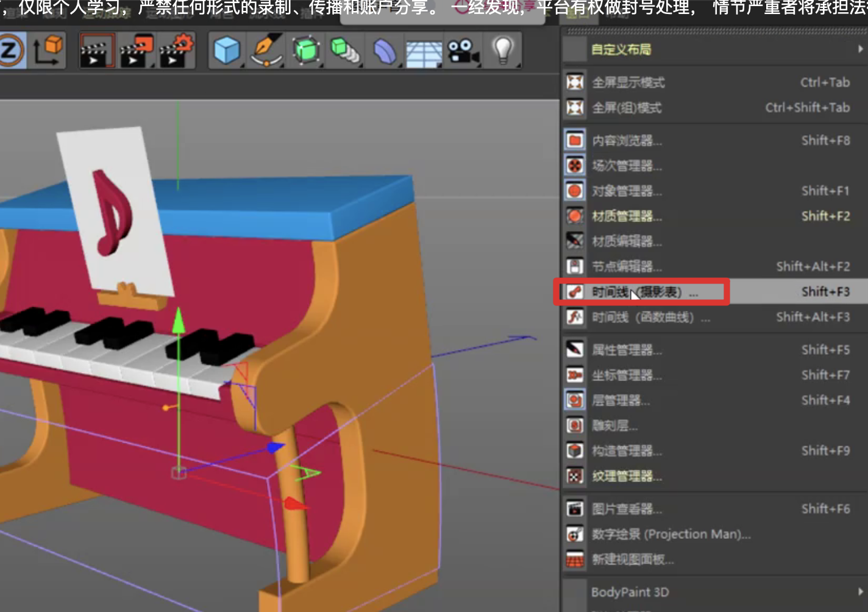
Task: Switch the coordinate system icon
Action: (x=48, y=50)
